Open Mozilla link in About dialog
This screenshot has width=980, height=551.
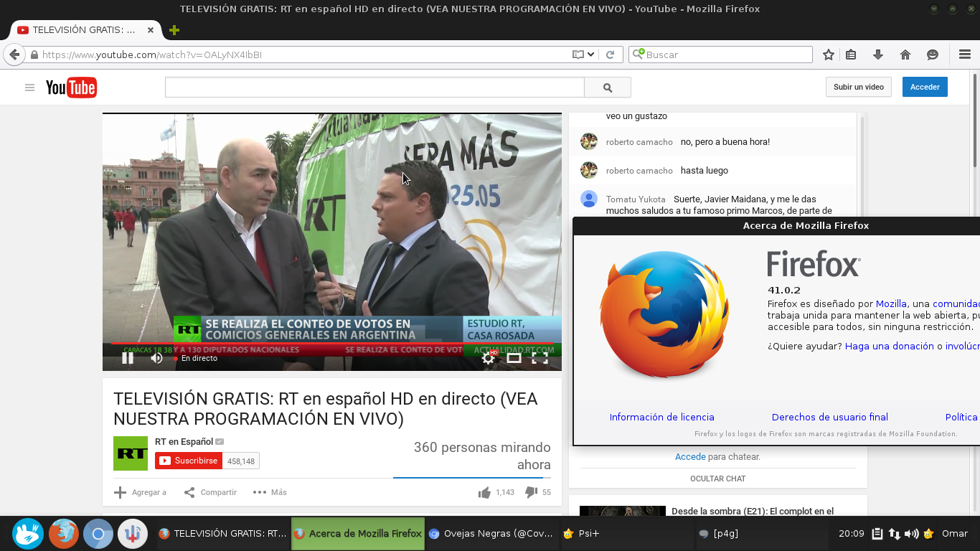(x=891, y=304)
